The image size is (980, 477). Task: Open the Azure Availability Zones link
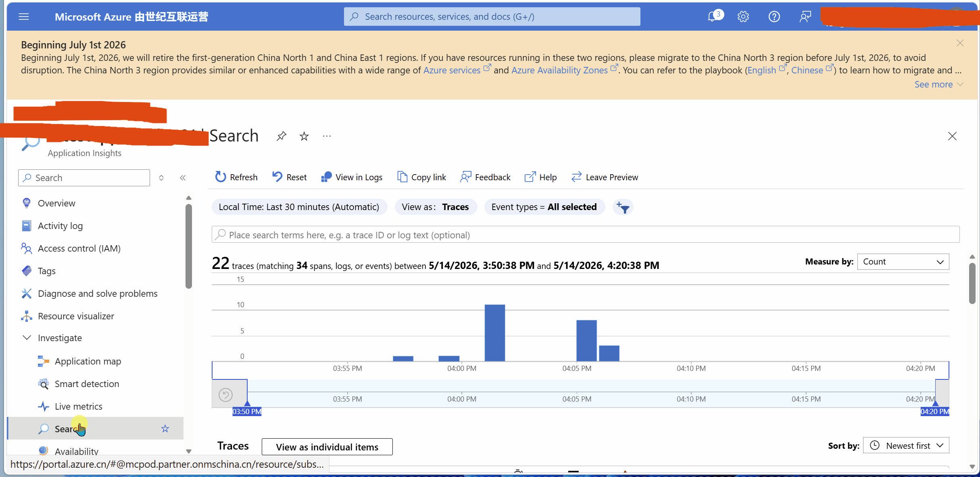559,70
